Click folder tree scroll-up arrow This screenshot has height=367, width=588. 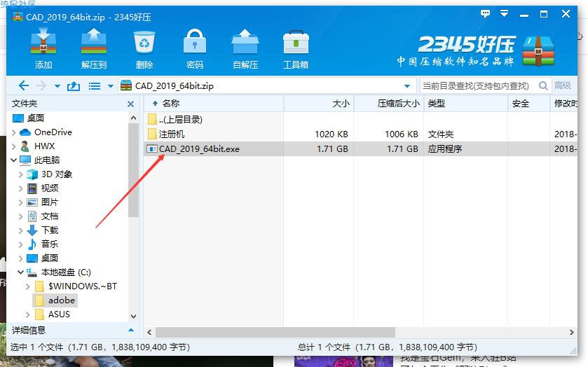click(x=133, y=118)
